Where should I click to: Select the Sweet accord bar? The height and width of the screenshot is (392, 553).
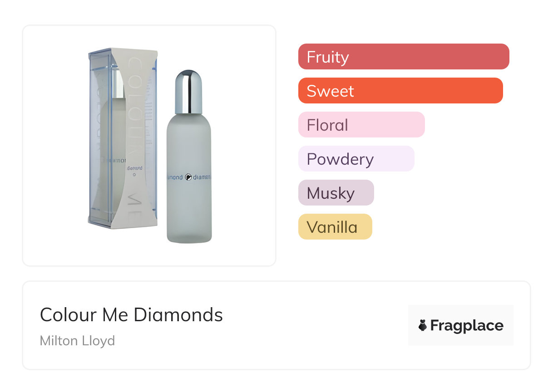pyautogui.click(x=400, y=91)
